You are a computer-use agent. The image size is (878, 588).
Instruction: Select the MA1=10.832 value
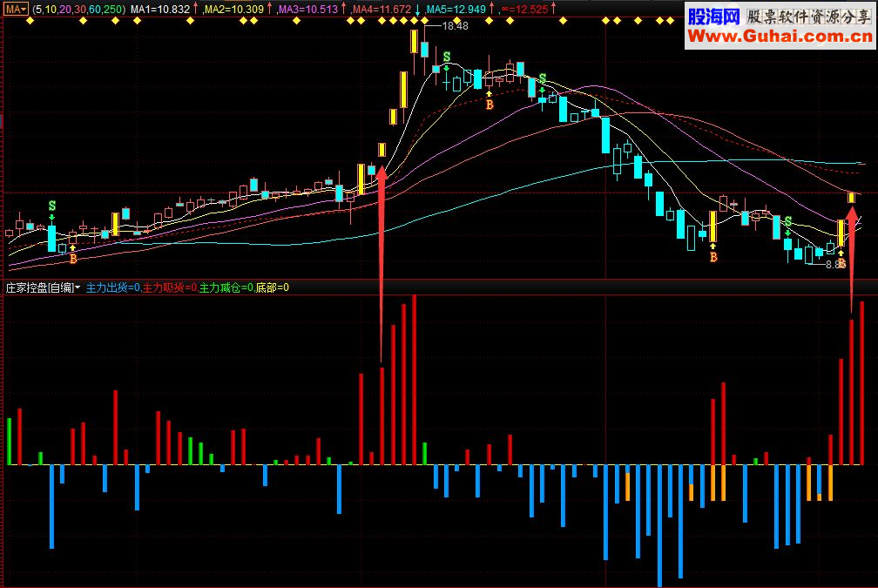point(159,10)
